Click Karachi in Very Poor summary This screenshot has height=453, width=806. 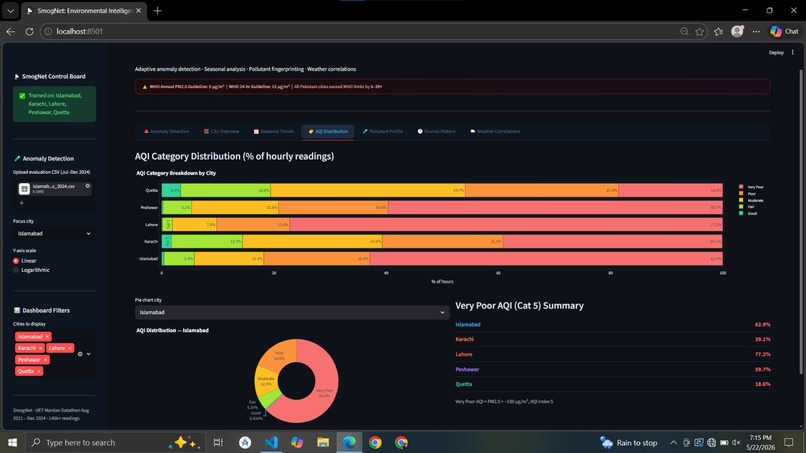coord(465,339)
